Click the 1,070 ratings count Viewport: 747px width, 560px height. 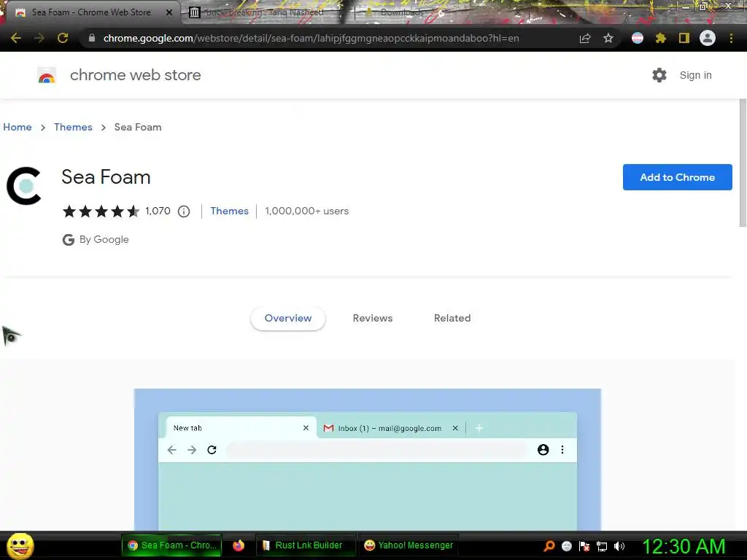158,211
